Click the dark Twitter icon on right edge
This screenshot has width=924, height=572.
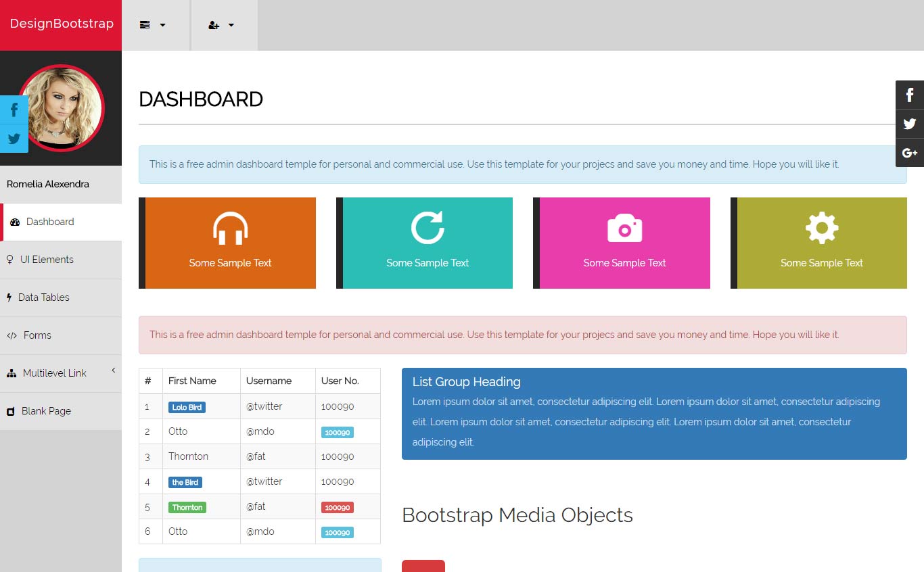(910, 124)
